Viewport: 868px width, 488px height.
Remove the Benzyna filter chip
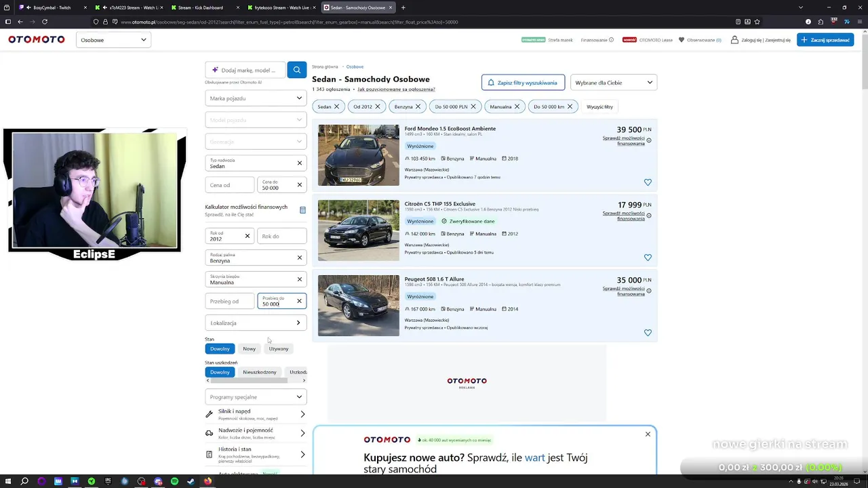[418, 106]
